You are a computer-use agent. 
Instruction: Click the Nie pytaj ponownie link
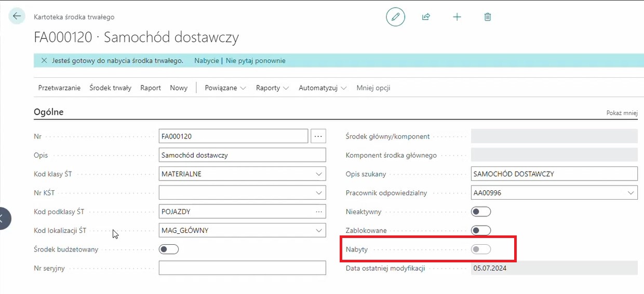pyautogui.click(x=256, y=61)
